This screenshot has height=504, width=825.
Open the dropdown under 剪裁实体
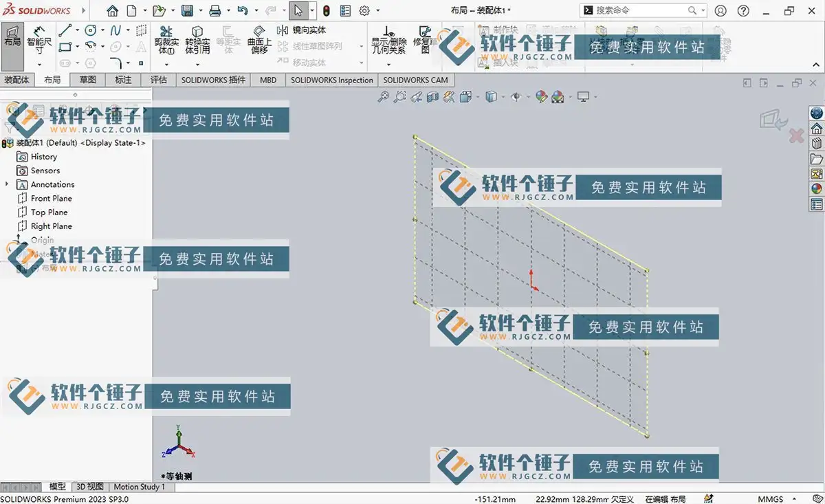(x=166, y=64)
